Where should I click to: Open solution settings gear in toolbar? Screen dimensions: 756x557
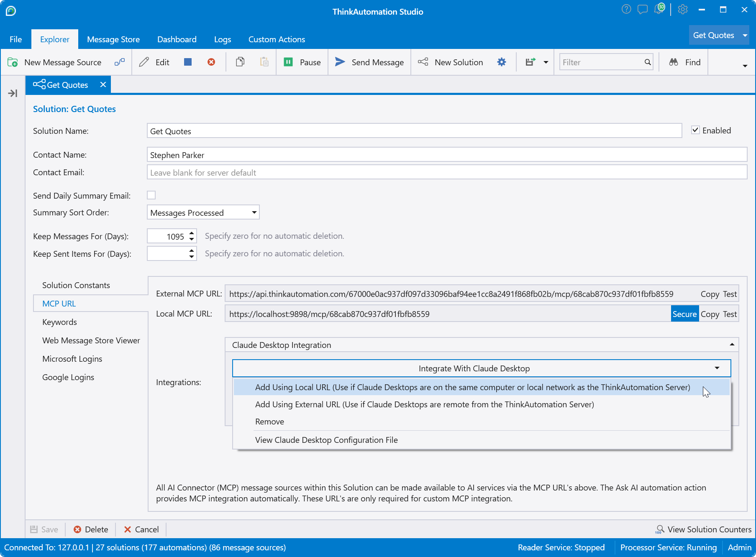click(x=502, y=62)
